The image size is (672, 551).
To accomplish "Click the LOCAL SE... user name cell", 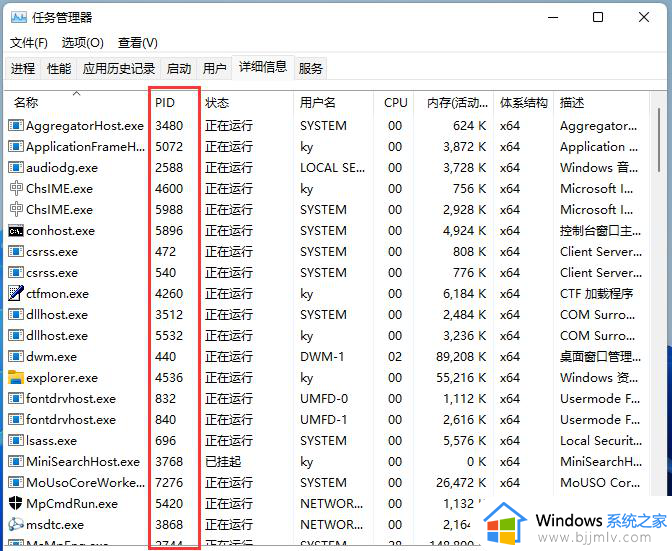I will [333, 168].
